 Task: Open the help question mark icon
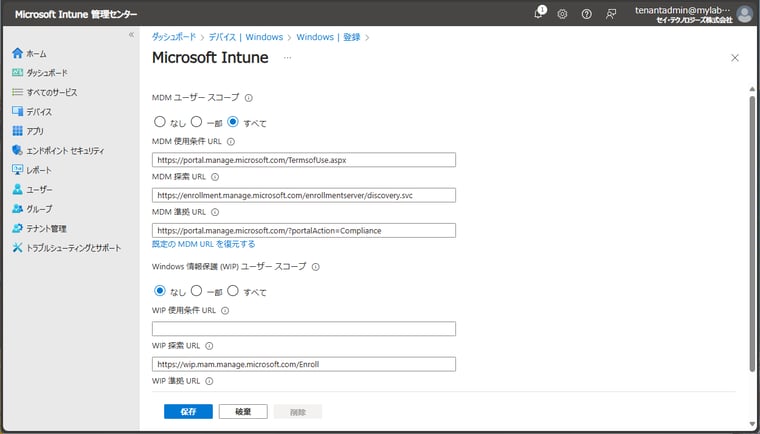(586, 14)
